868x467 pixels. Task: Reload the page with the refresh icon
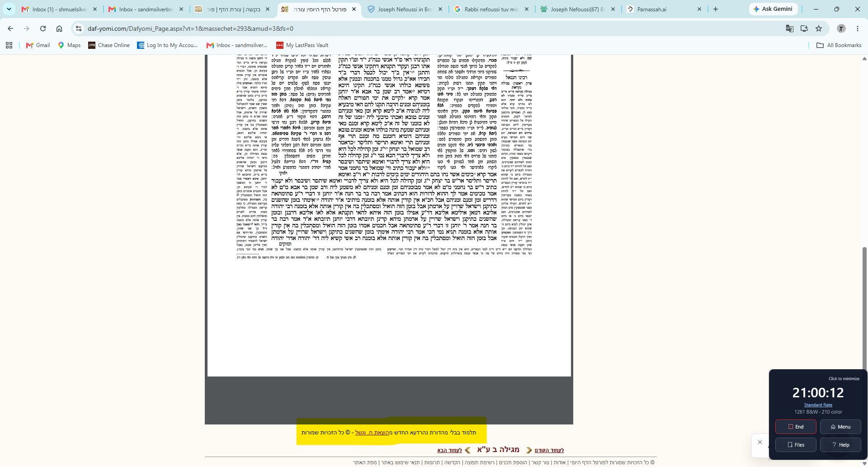click(43, 29)
